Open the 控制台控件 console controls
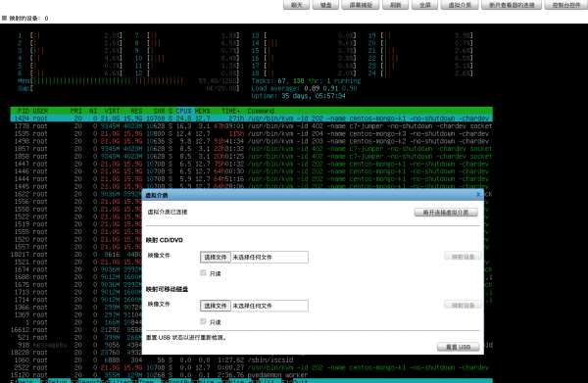 [565, 5]
